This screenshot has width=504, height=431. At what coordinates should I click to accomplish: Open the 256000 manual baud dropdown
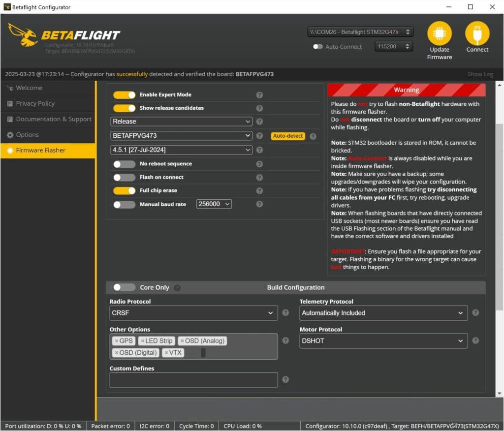coord(214,204)
